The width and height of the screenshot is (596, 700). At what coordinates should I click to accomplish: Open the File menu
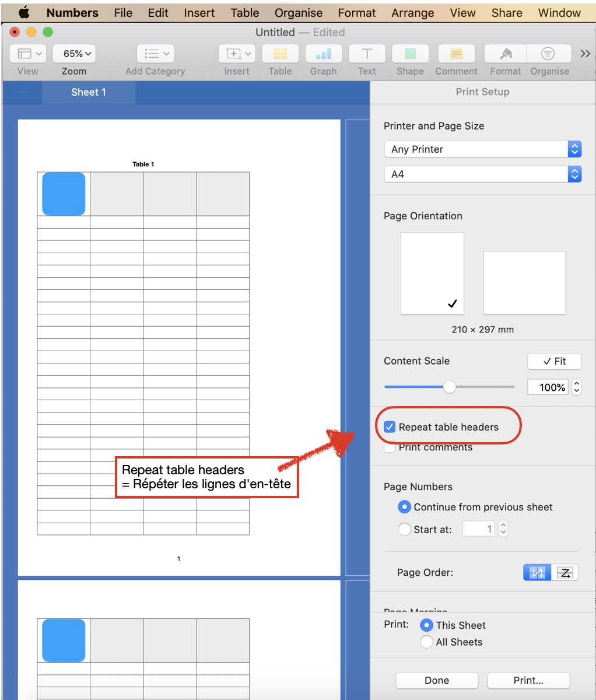123,13
